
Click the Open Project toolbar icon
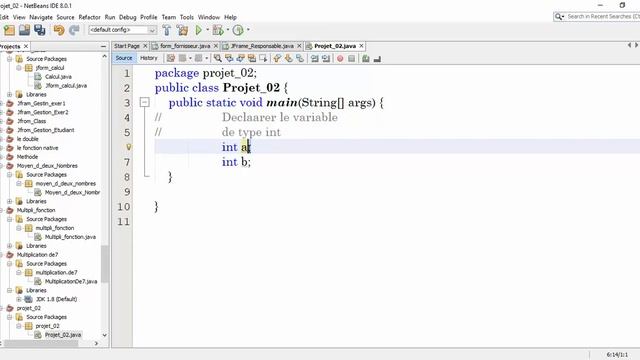24,30
